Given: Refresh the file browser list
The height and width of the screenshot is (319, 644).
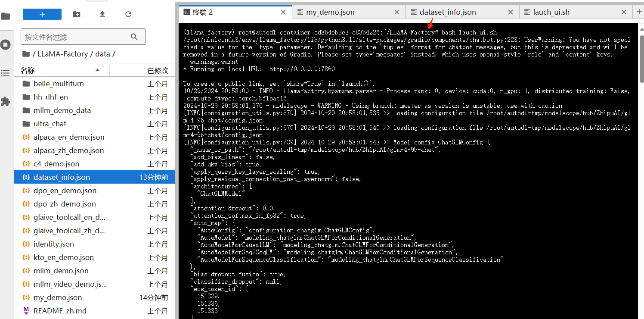Looking at the screenshot, I should click(128, 14).
